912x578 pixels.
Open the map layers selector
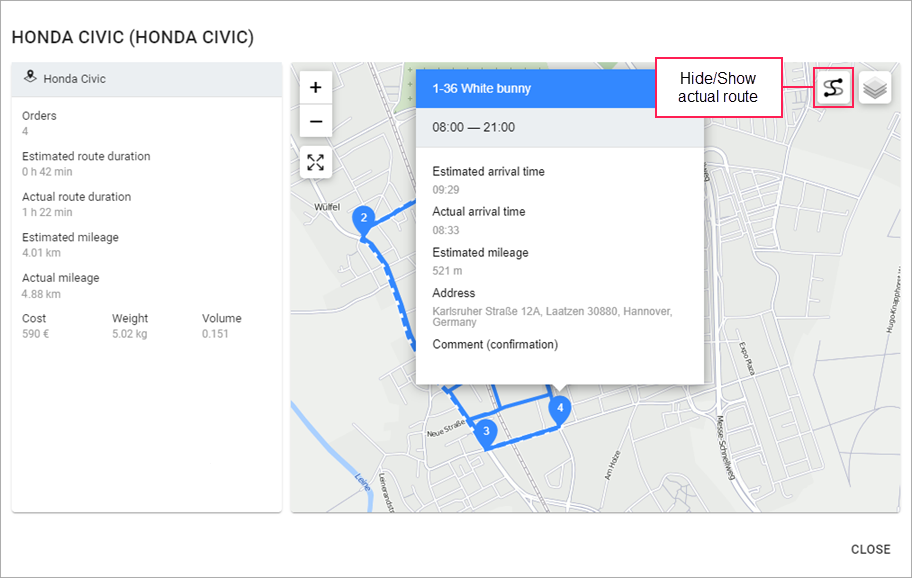[875, 88]
